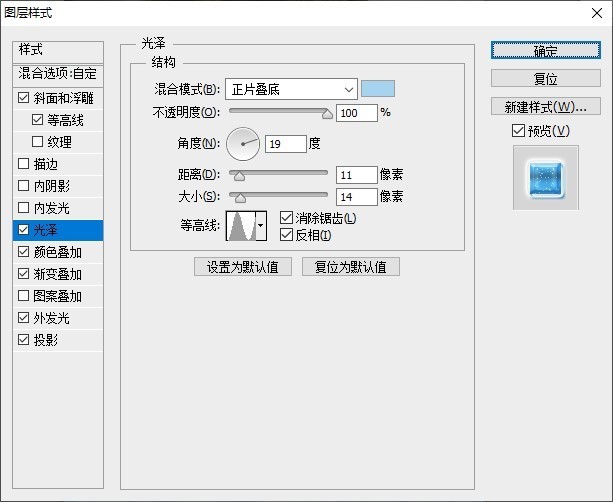This screenshot has height=502, width=613.
Task: Uncheck the 反相 checkbox
Action: (x=287, y=235)
